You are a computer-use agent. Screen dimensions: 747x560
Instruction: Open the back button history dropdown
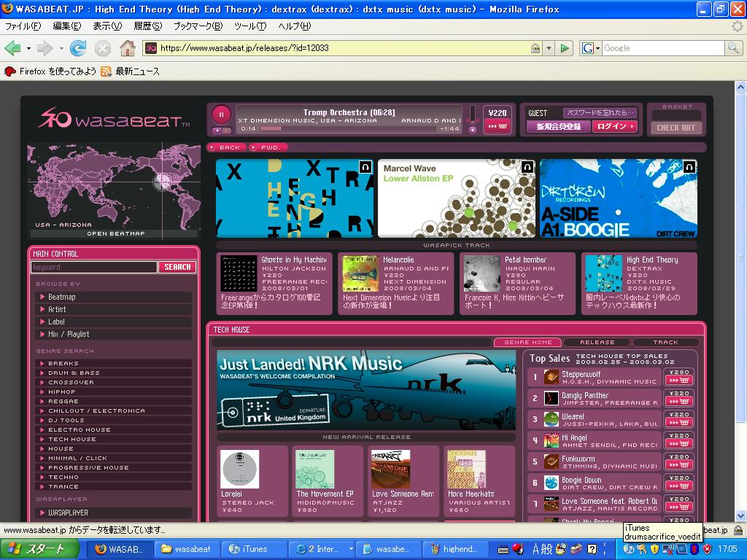tap(28, 48)
